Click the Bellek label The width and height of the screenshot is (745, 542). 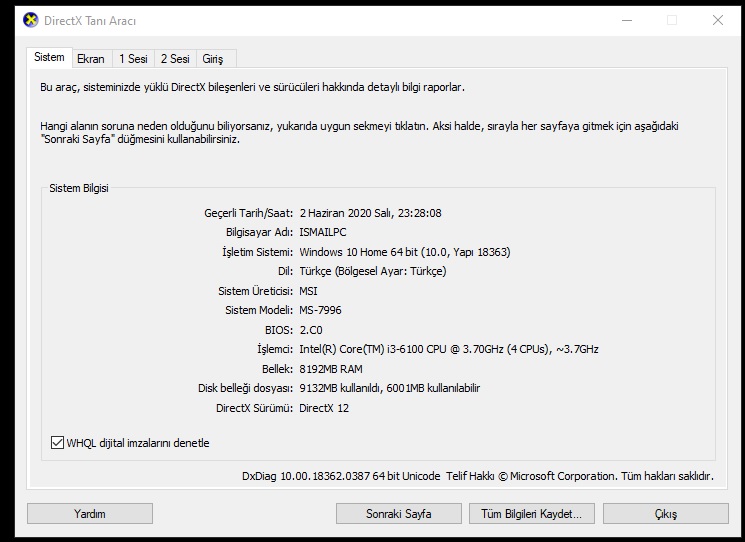(x=277, y=369)
